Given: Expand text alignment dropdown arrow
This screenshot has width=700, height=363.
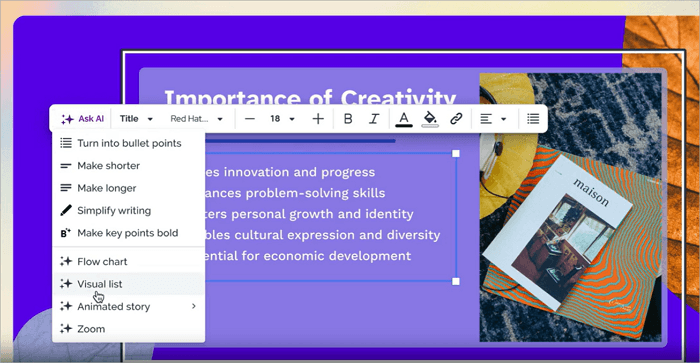Looking at the screenshot, I should pyautogui.click(x=504, y=119).
